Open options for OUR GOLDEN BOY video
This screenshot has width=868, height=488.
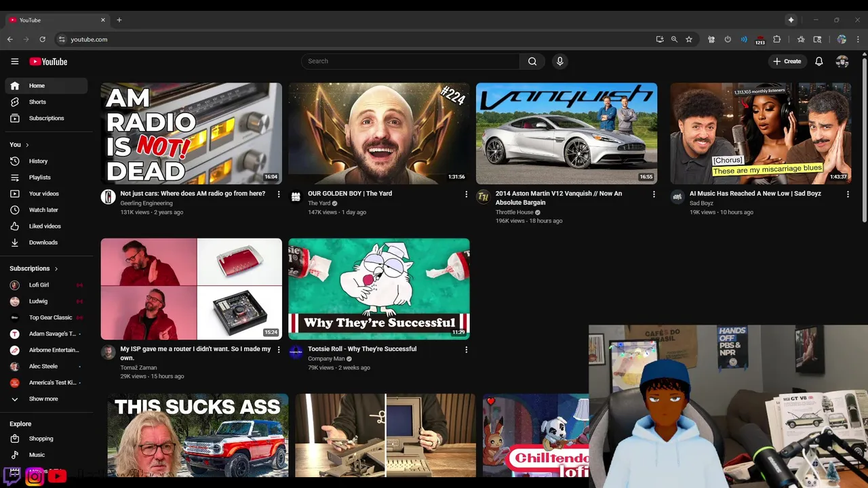click(466, 195)
